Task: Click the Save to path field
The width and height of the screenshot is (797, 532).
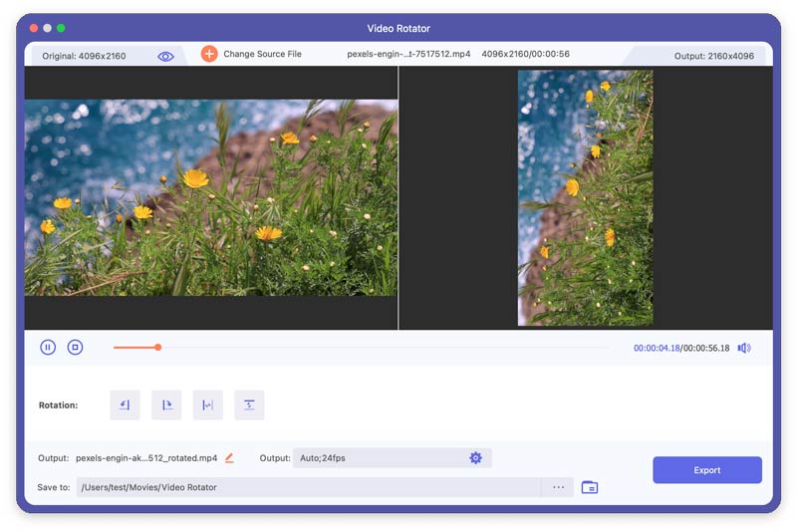Action: [x=309, y=487]
